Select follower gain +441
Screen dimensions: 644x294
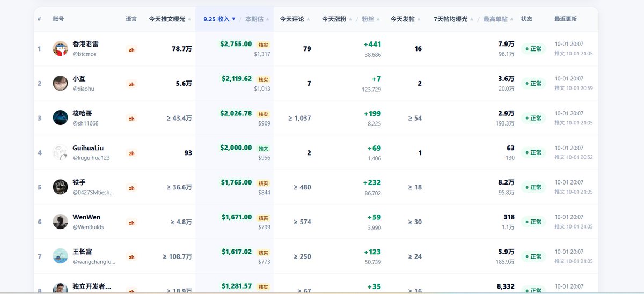coord(372,45)
